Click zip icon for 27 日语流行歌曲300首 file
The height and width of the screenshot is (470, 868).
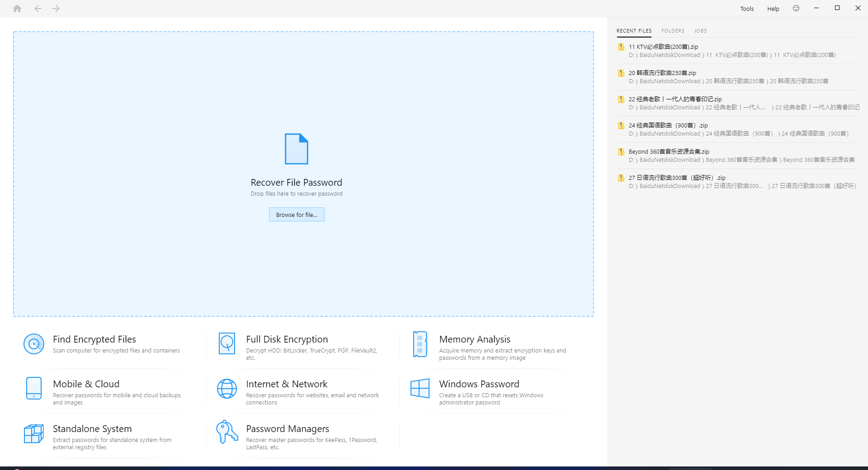click(621, 178)
